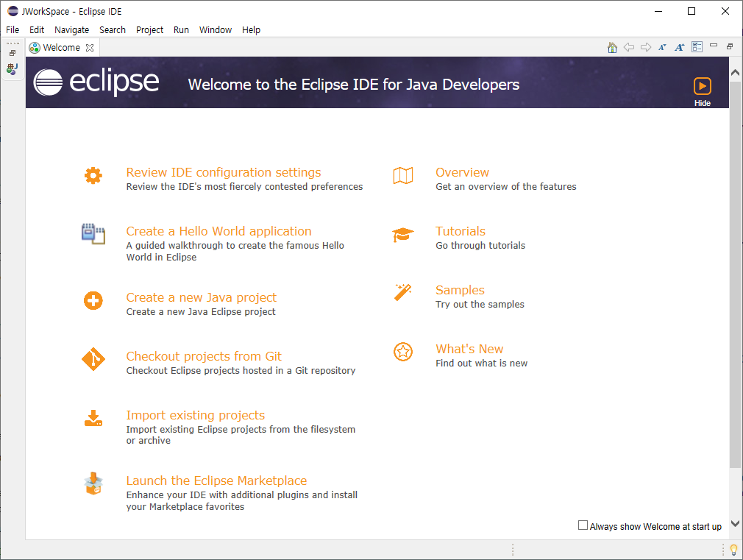Close the Welcome tab with the X

[x=90, y=48]
